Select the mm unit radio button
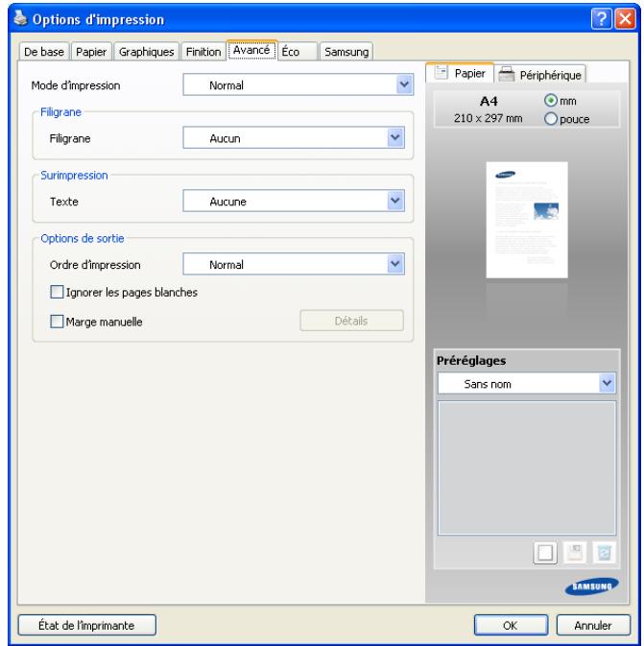Image resolution: width=644 pixels, height=646 pixels. pos(551,101)
